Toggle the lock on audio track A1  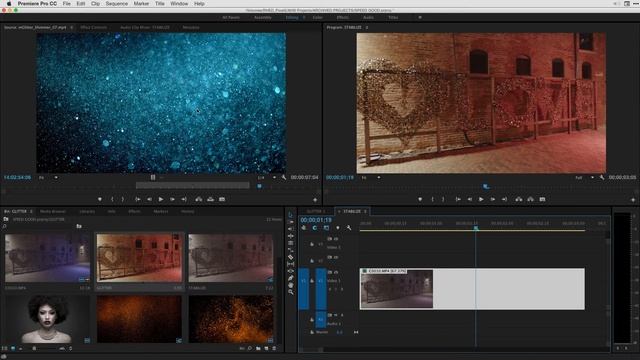[312, 320]
